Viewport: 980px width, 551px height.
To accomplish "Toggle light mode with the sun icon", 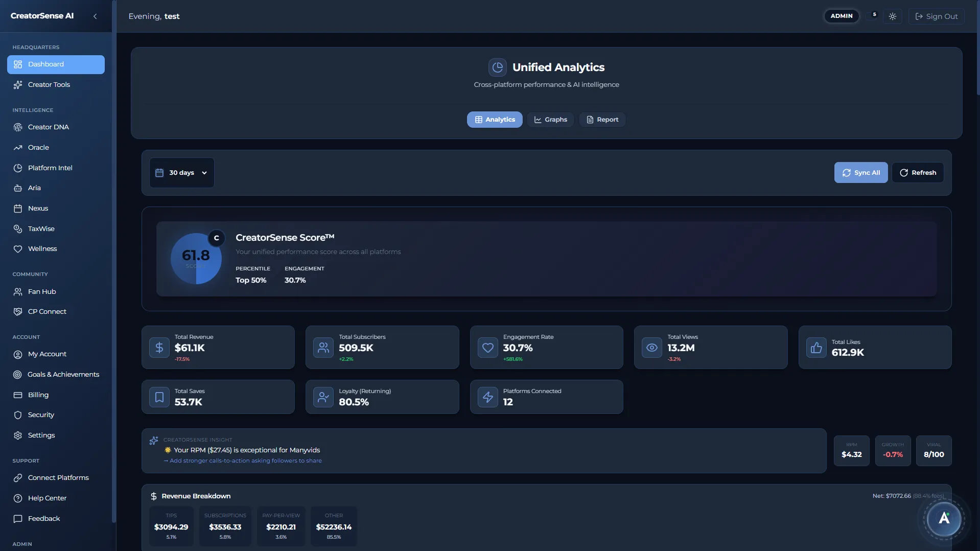I will point(893,16).
